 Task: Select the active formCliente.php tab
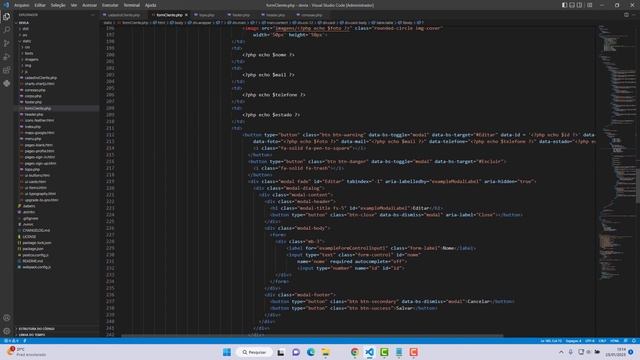[169, 15]
